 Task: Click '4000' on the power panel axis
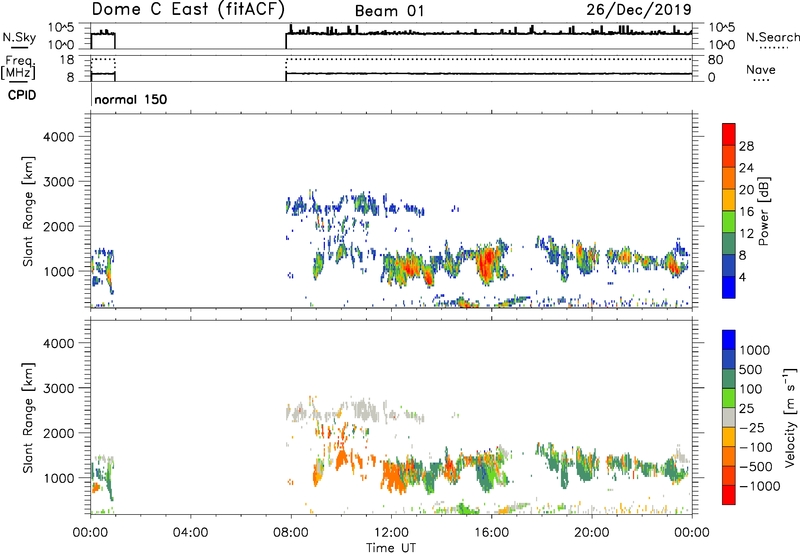point(59,137)
